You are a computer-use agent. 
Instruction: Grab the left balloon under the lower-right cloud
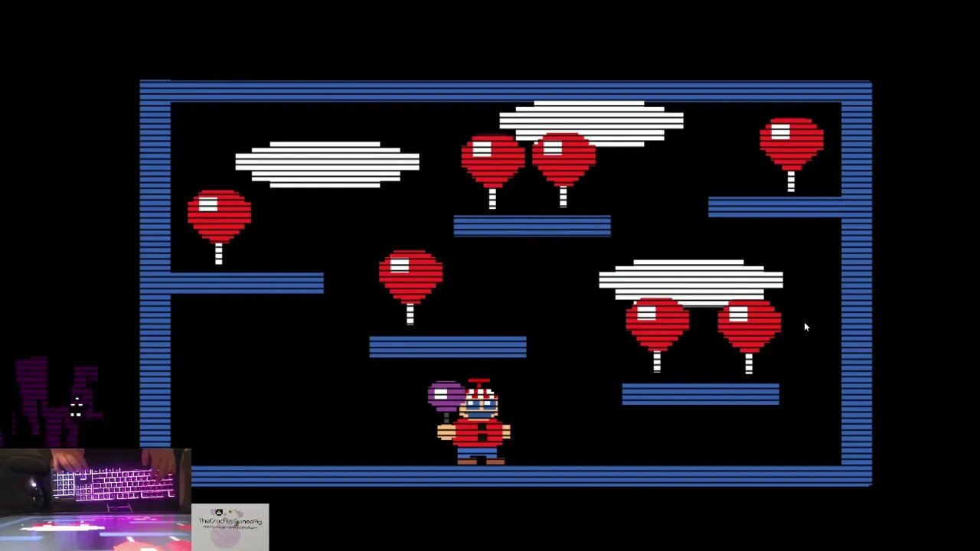point(657,335)
